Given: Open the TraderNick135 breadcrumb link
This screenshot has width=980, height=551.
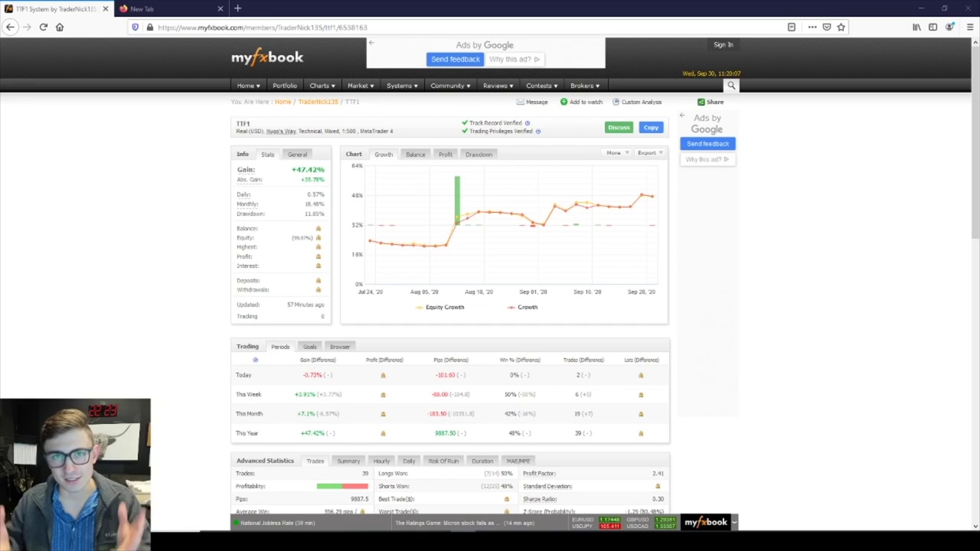Looking at the screenshot, I should point(318,102).
